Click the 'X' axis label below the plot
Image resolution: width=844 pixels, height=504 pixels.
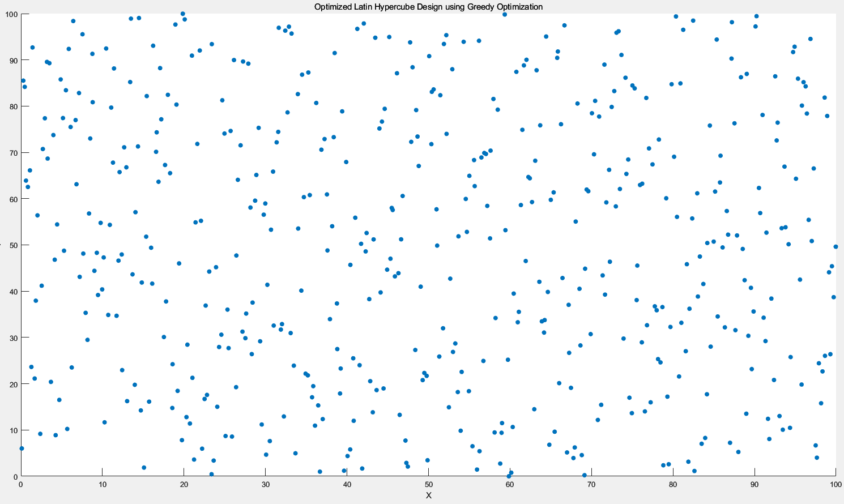click(429, 496)
